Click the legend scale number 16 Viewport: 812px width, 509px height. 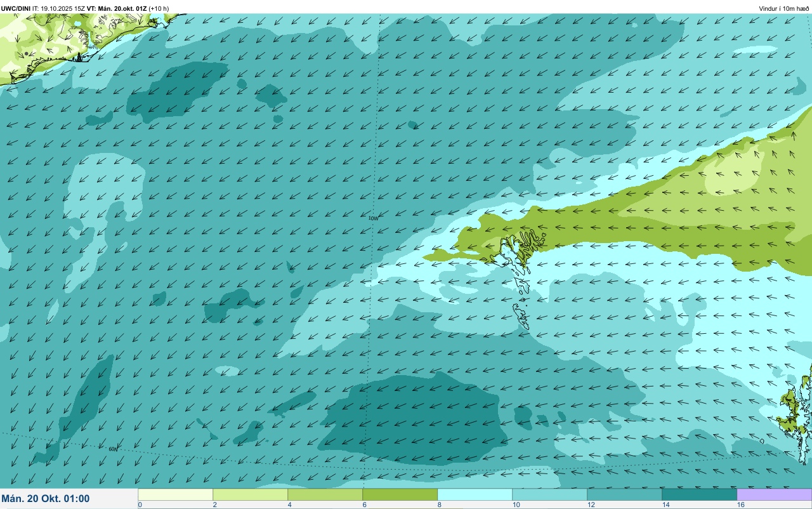740,505
